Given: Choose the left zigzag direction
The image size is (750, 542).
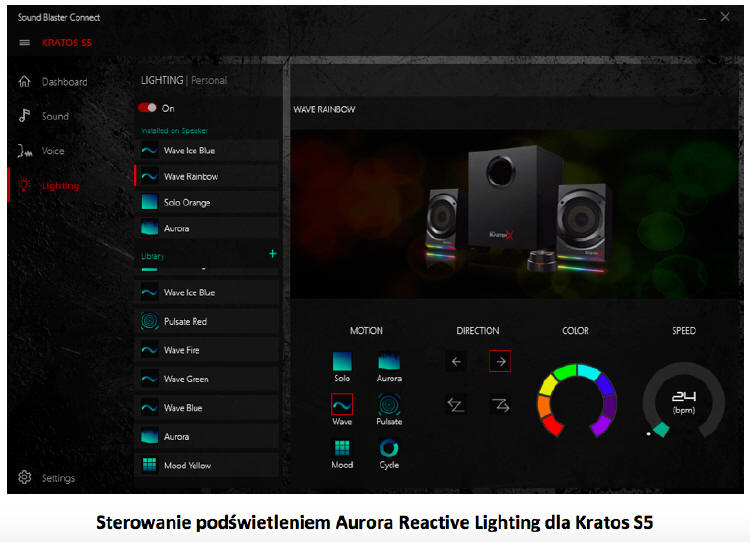Looking at the screenshot, I should pos(455,405).
